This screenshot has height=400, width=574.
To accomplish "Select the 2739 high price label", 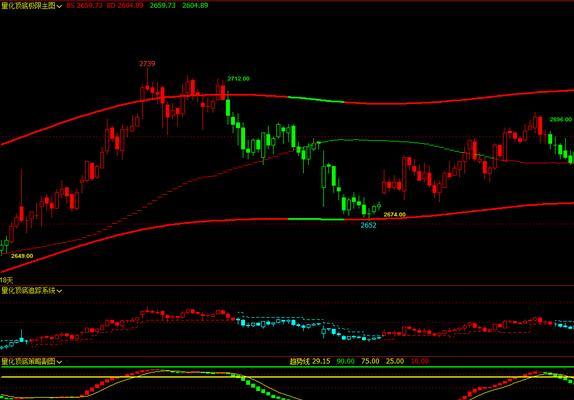I will tap(147, 64).
